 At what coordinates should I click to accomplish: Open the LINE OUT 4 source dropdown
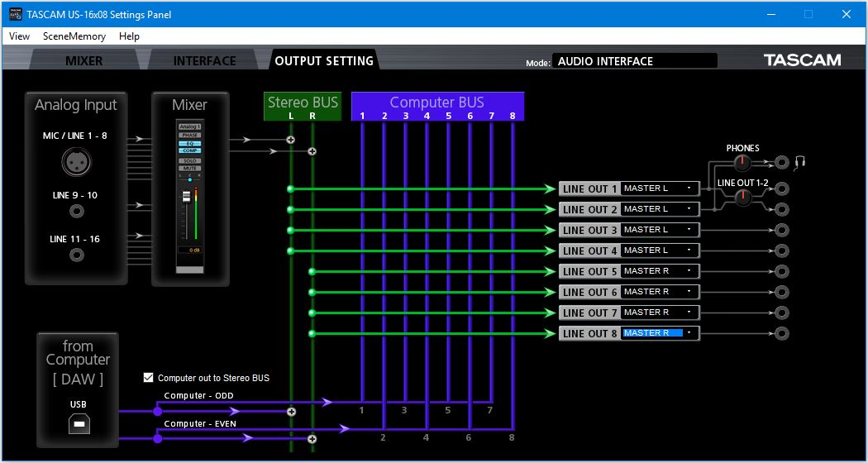pos(660,251)
